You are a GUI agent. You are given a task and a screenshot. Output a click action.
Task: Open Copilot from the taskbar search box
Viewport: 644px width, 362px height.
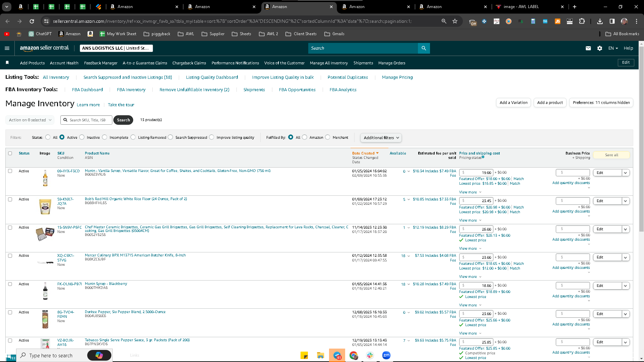[x=99, y=355]
